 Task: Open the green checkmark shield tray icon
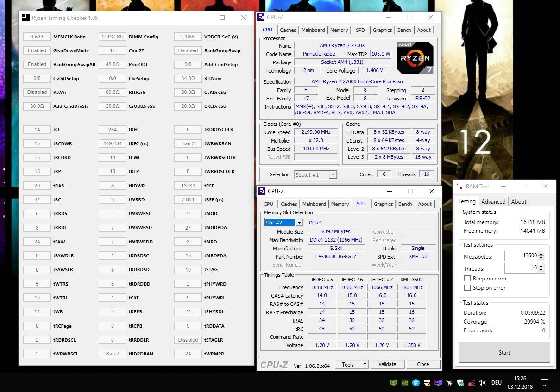click(x=460, y=383)
